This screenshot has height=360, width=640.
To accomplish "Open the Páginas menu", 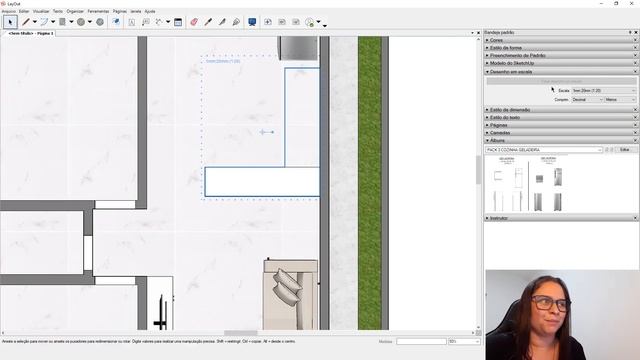I will 120,11.
